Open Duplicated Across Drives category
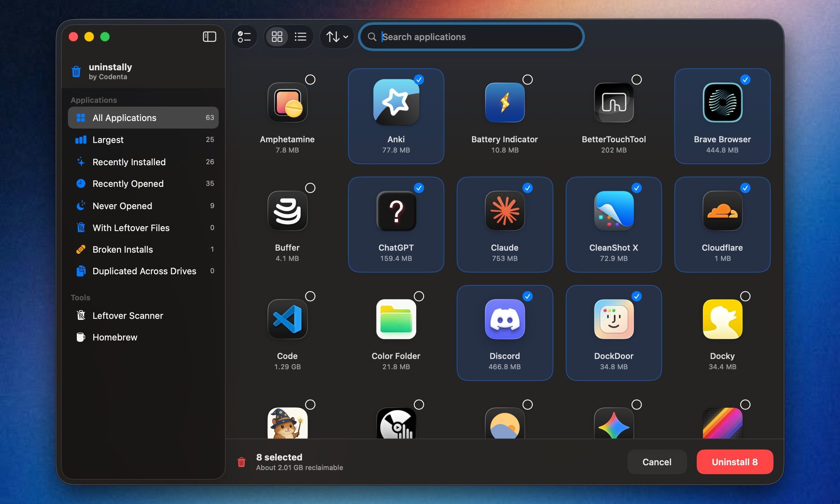The width and height of the screenshot is (840, 504). tap(143, 271)
